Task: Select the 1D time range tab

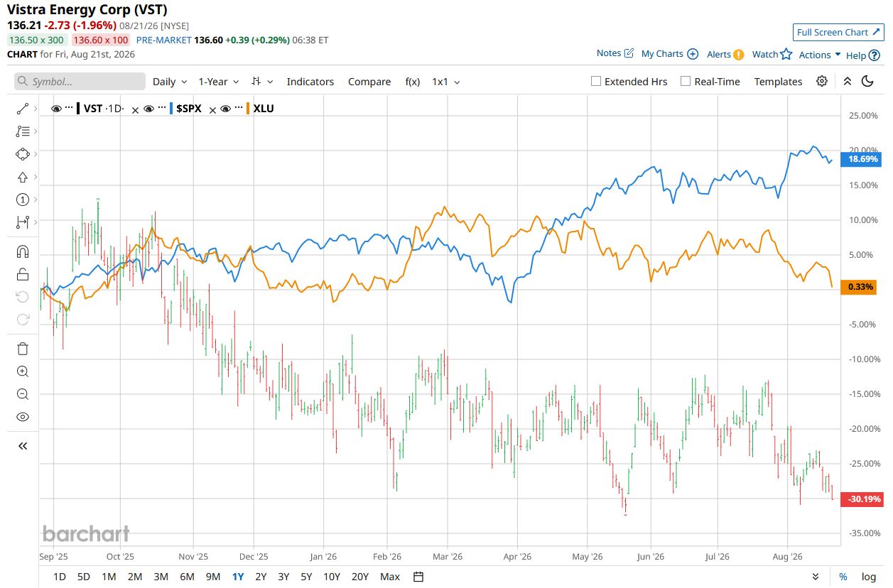Action: pyautogui.click(x=60, y=577)
